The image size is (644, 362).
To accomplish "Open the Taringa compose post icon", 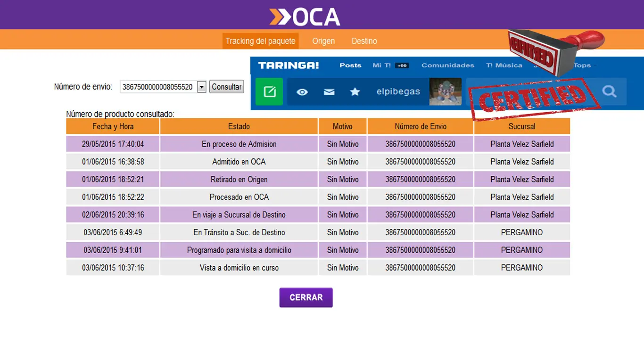I will click(x=269, y=91).
